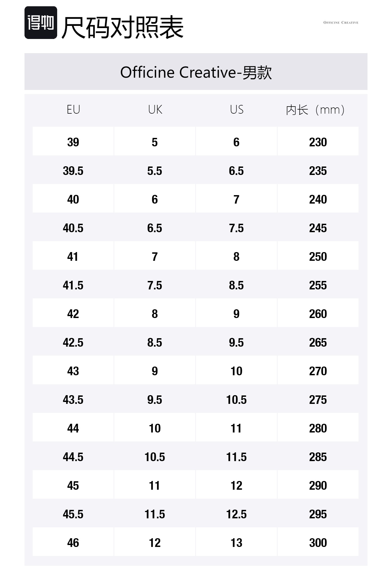Choose EU size 42 in the table
392x587 pixels.
click(x=73, y=314)
